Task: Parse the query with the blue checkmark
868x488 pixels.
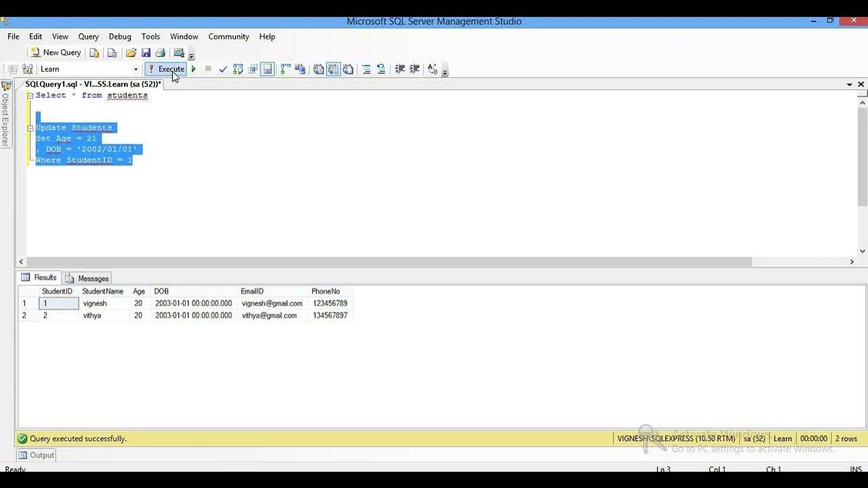Action: [x=222, y=68]
